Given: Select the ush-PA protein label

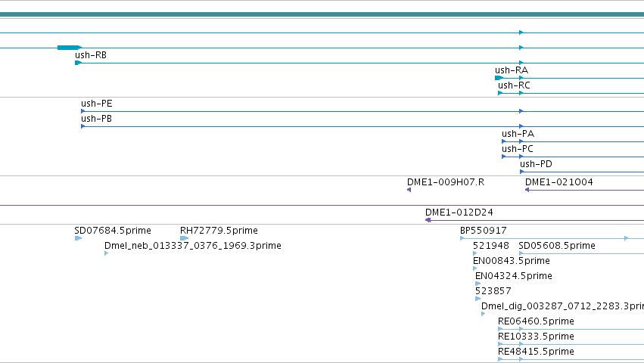Looking at the screenshot, I should coord(518,134).
